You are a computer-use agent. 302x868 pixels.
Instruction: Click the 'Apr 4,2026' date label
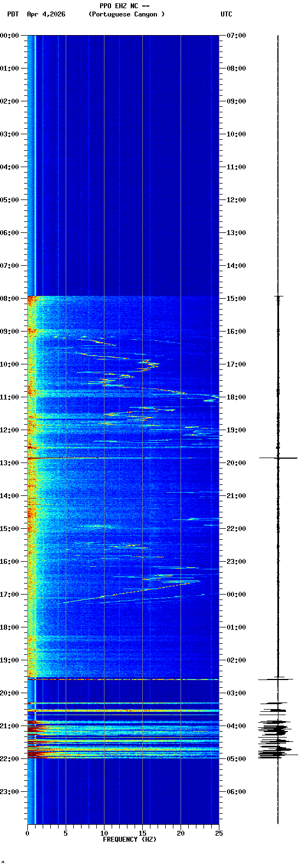(x=46, y=14)
